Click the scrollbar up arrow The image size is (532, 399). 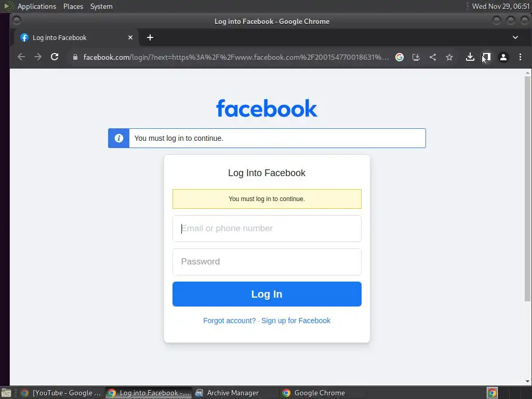[x=527, y=73]
